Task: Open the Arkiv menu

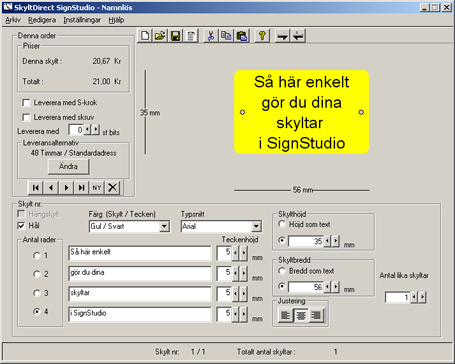Action: point(13,20)
